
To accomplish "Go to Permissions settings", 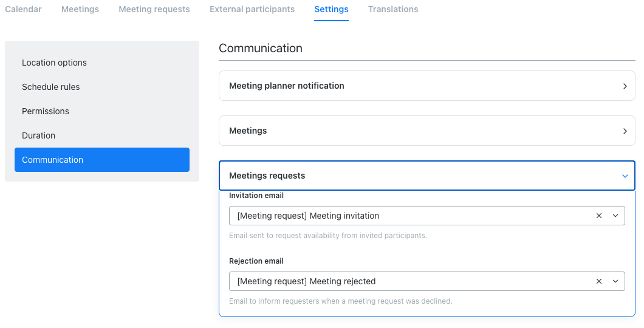I will pyautogui.click(x=46, y=111).
